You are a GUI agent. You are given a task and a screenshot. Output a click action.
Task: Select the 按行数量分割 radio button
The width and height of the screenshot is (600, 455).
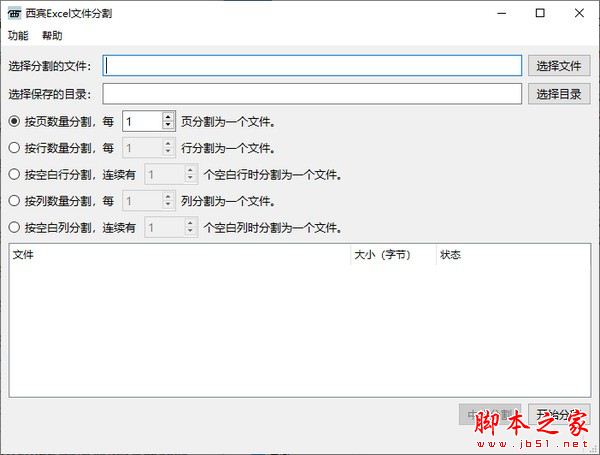pos(15,148)
